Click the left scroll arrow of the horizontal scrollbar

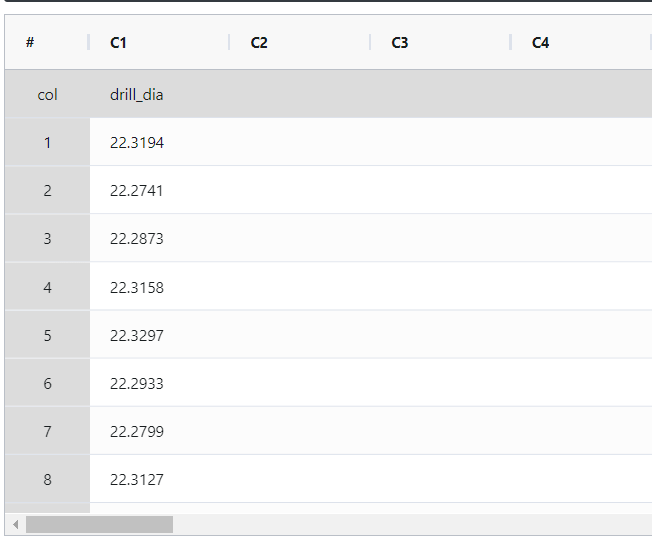(15, 524)
